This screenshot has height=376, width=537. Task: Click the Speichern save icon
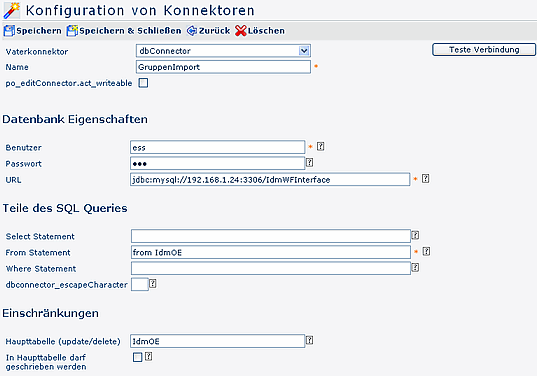(x=9, y=31)
